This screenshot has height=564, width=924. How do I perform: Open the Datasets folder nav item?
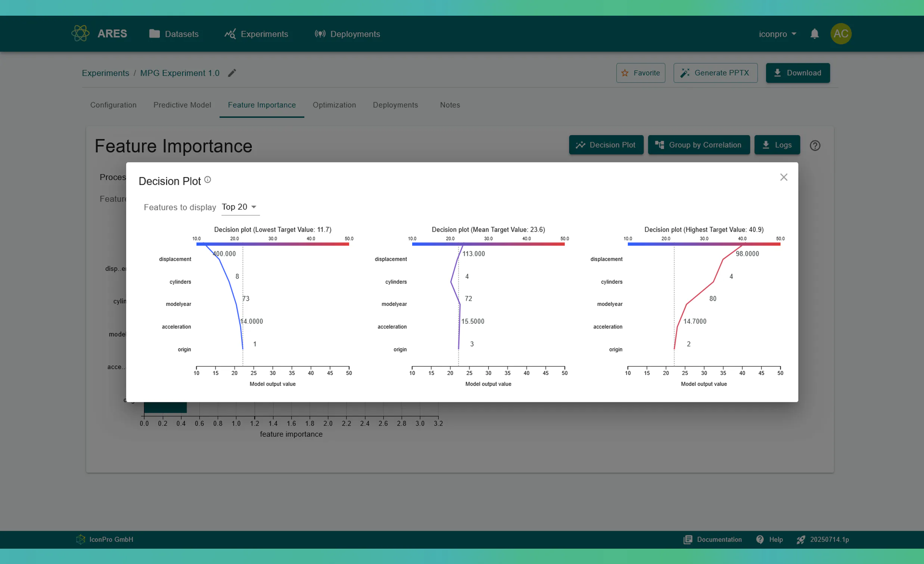coord(174,34)
